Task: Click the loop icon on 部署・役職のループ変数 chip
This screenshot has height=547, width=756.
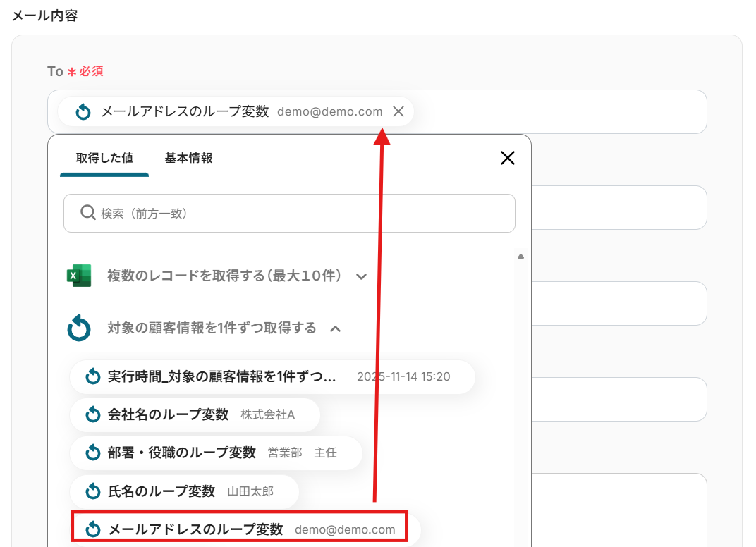Action: point(93,453)
